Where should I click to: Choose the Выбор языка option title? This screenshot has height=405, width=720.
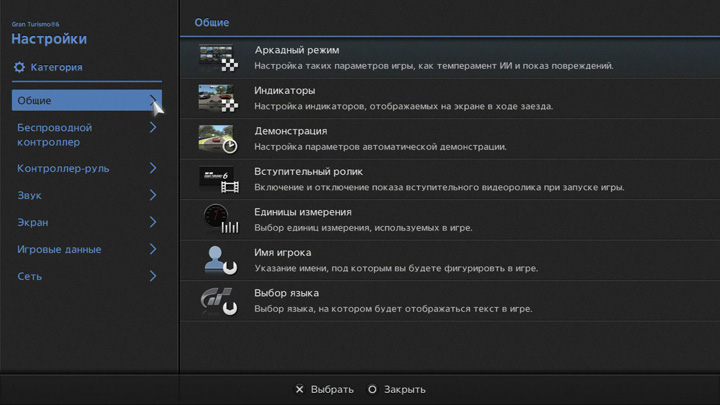tap(287, 293)
